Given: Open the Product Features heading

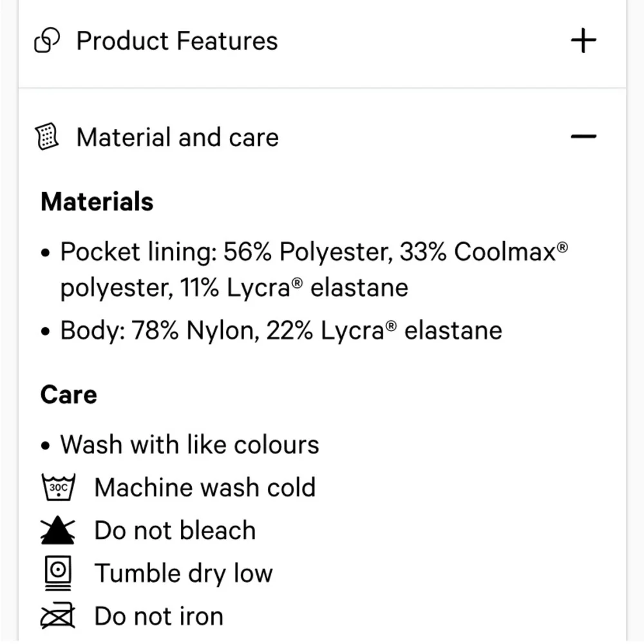Looking at the screenshot, I should [177, 41].
